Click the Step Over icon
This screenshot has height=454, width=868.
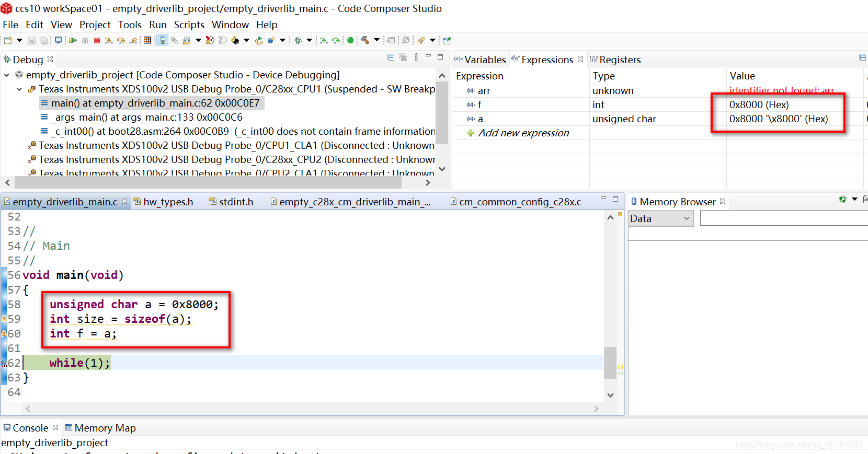click(x=121, y=40)
